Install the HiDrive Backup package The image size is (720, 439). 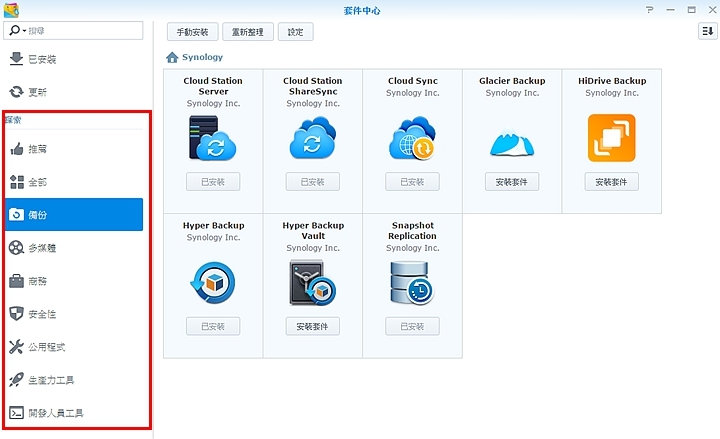point(611,182)
